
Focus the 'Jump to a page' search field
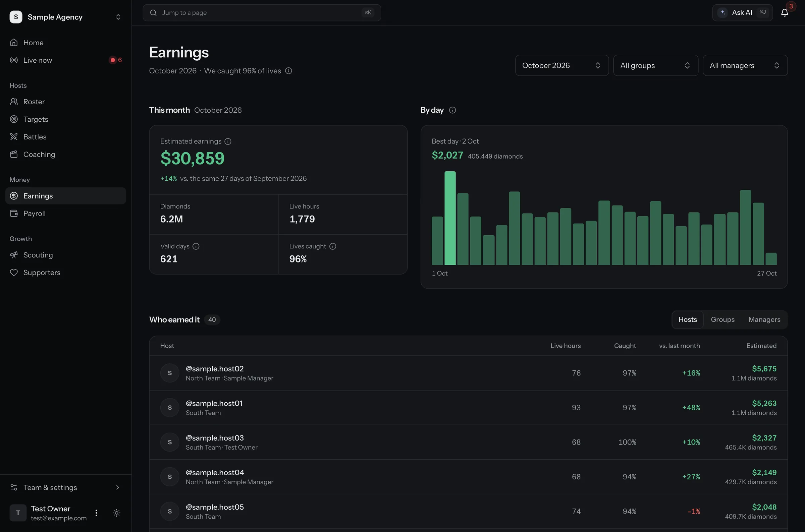click(262, 12)
